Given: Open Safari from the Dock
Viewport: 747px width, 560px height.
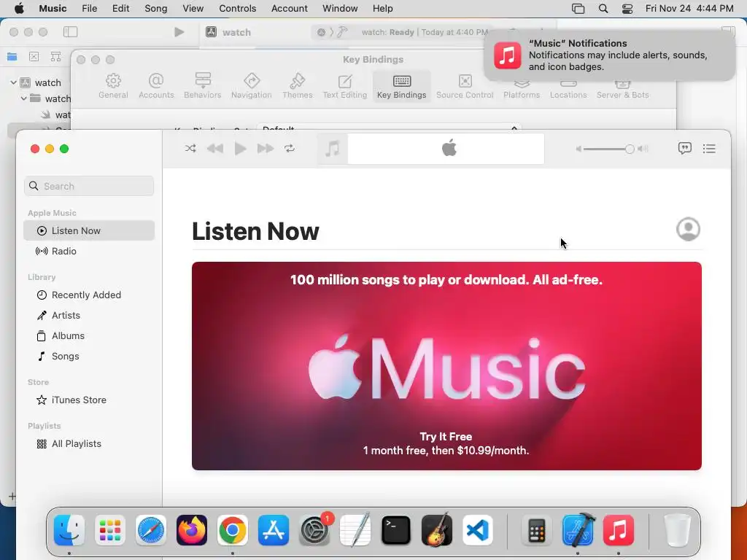Looking at the screenshot, I should (x=151, y=530).
